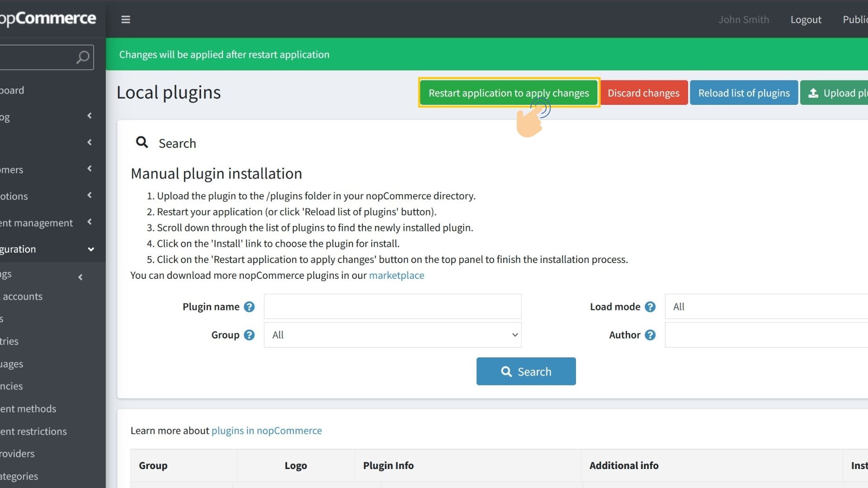Click the Author input field
Screen dimensions: 868x488
[766, 335]
